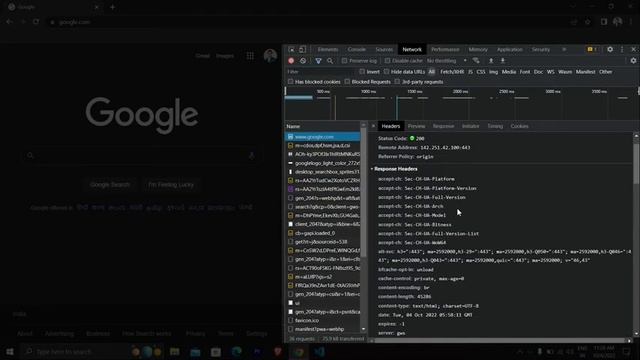
Task: Open the Gmail link
Action: coord(202,56)
